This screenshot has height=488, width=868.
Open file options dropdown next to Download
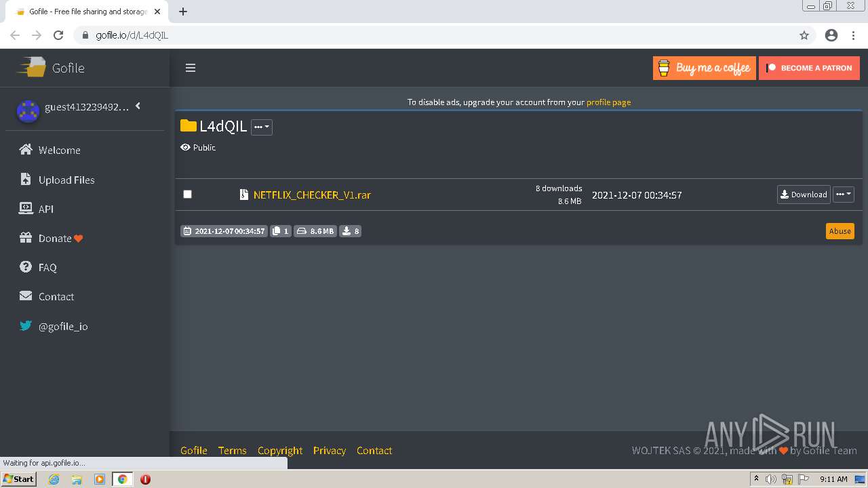[x=843, y=195]
